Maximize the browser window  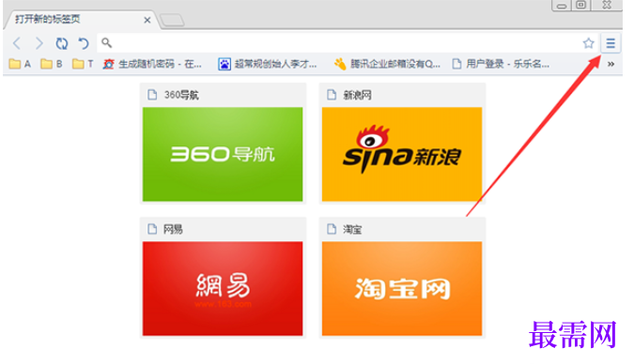[581, 6]
